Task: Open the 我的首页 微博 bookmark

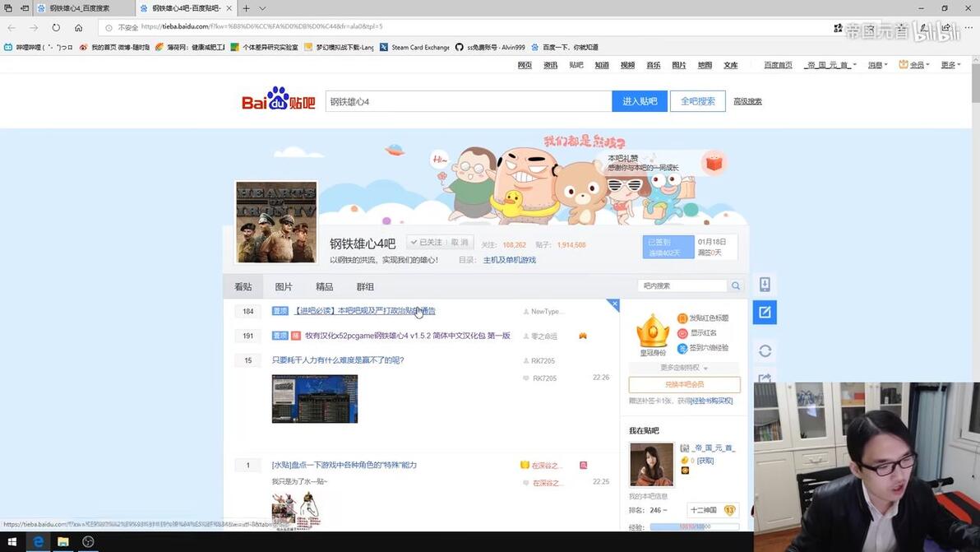Action: click(114, 47)
